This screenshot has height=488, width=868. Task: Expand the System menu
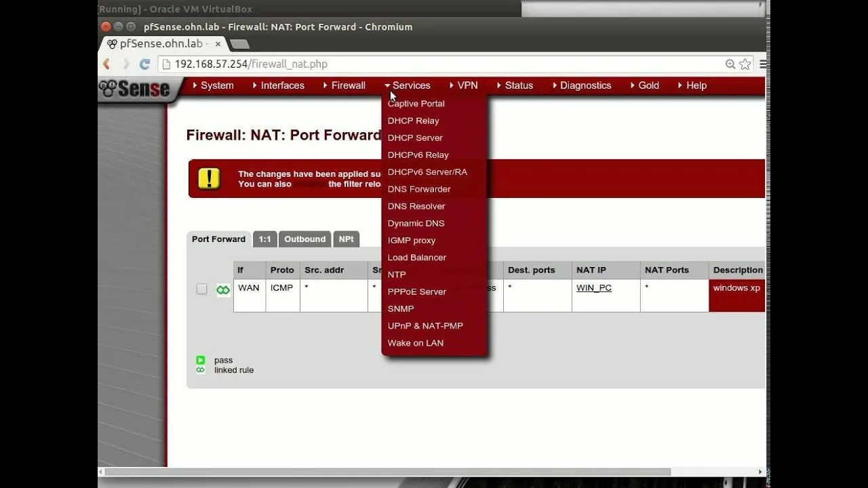[x=213, y=85]
